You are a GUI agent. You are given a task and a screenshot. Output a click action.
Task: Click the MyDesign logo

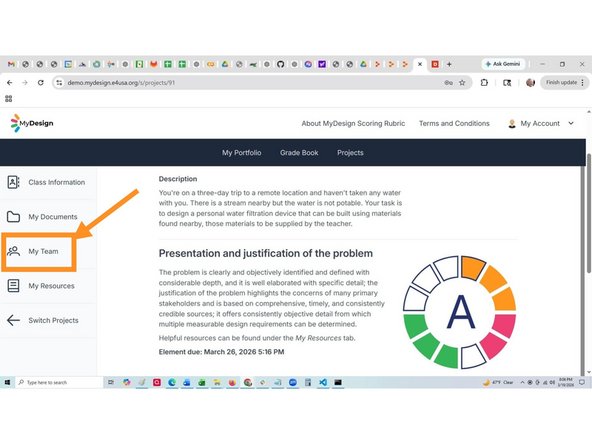pyautogui.click(x=32, y=123)
